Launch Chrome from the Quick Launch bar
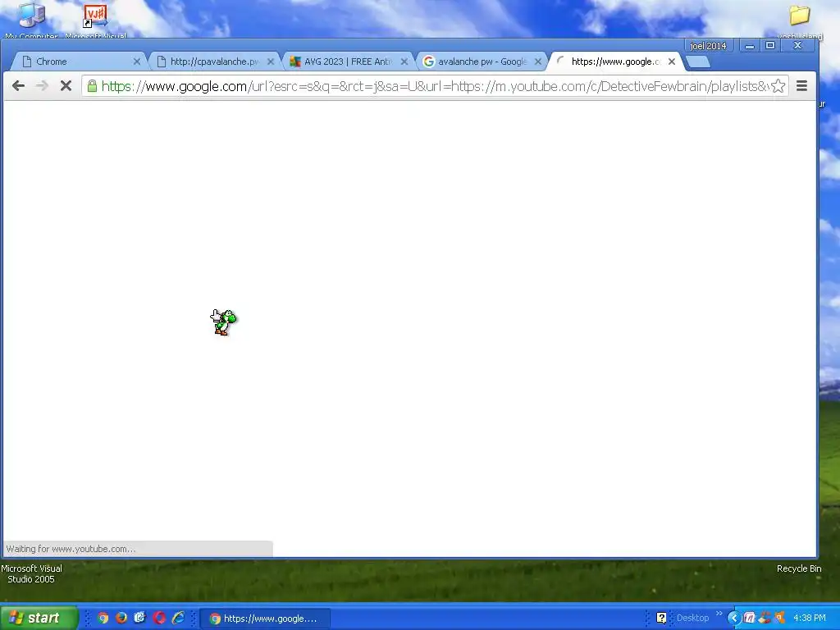 pos(103,618)
